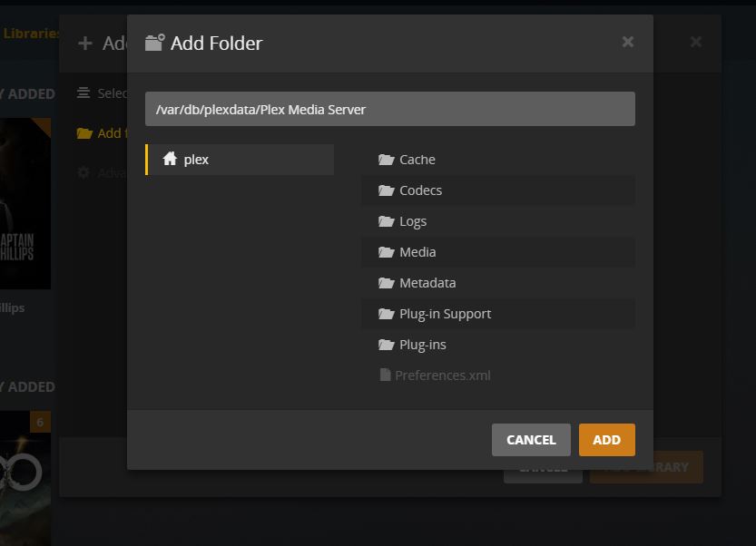The width and height of the screenshot is (756, 546).
Task: Close the Add Folder dialog
Action: coord(628,42)
